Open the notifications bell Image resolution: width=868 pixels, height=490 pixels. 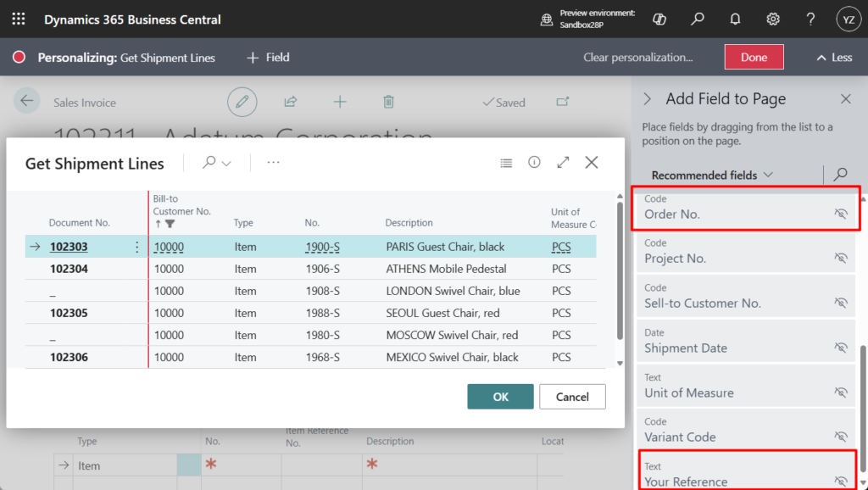coord(735,19)
